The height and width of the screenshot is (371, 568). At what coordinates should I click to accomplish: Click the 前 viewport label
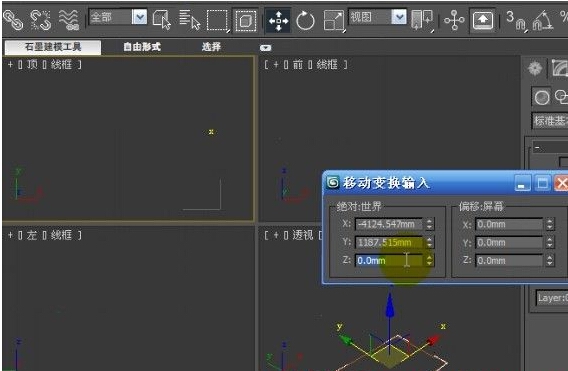(298, 64)
